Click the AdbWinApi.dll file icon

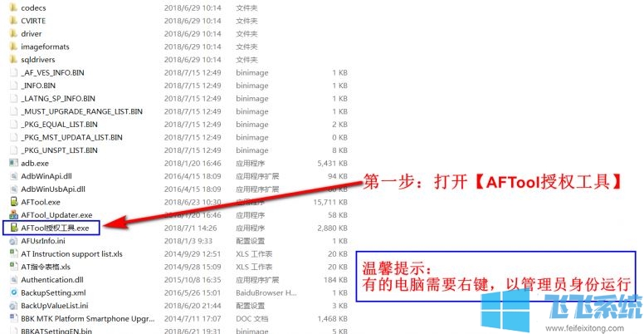pos(13,176)
